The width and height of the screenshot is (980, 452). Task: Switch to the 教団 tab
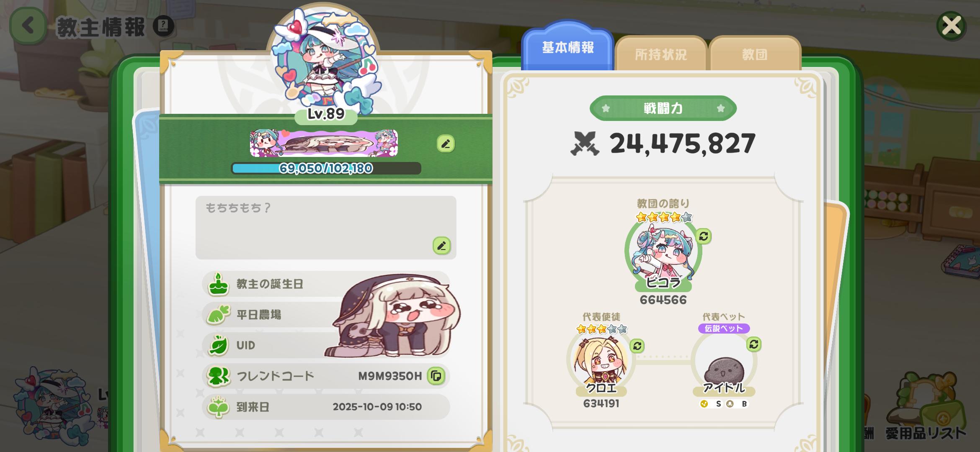pos(755,54)
